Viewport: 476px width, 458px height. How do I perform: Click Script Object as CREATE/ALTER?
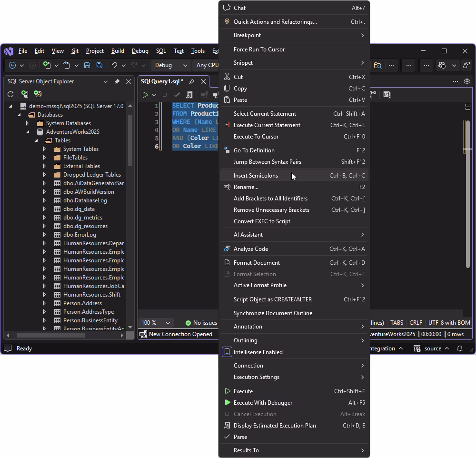coord(294,299)
